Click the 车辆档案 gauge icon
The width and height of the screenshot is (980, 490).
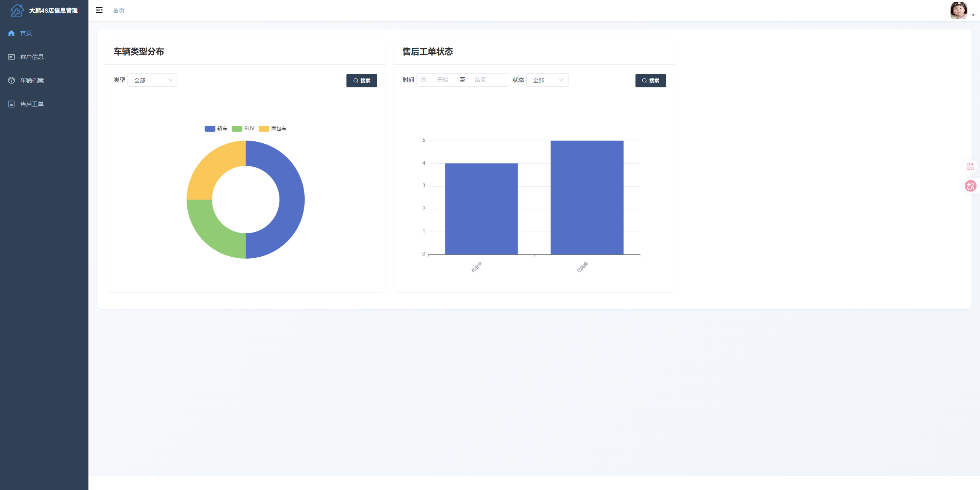tap(11, 80)
